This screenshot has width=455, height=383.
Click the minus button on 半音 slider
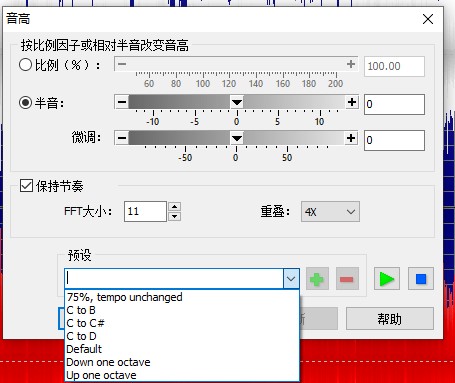(x=122, y=102)
